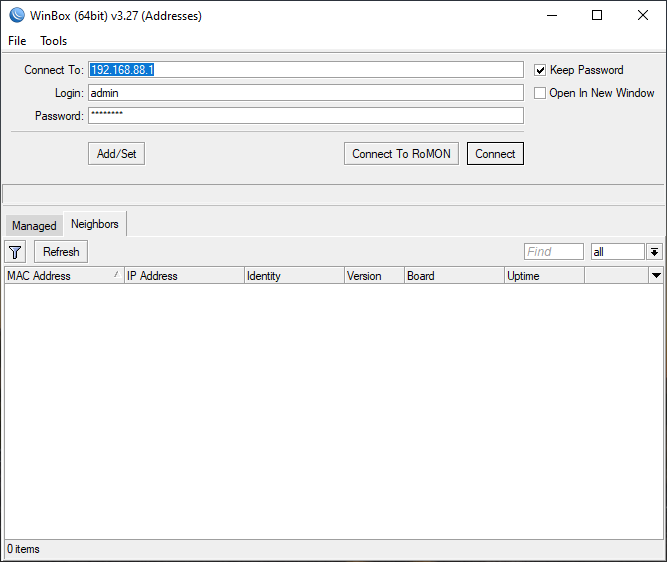Click the Add/Set button
The width and height of the screenshot is (667, 562).
tap(116, 154)
